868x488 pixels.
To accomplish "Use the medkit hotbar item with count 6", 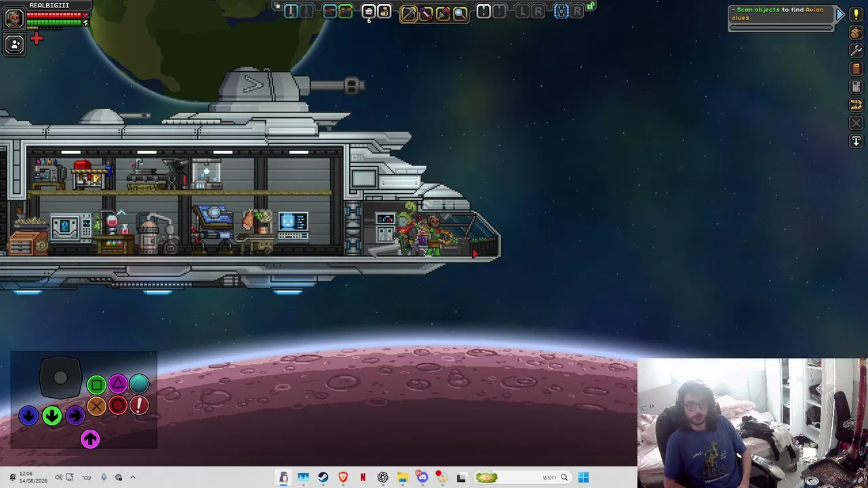I will pyautogui.click(x=368, y=12).
